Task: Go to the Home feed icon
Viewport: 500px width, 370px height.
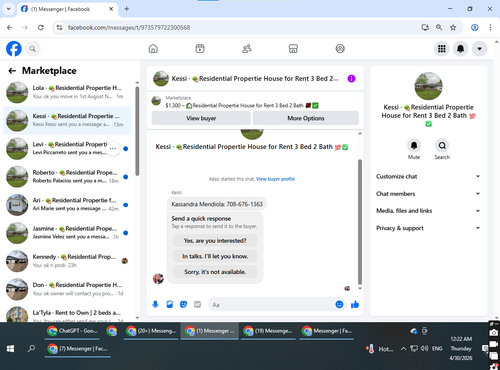Action: click(x=153, y=49)
